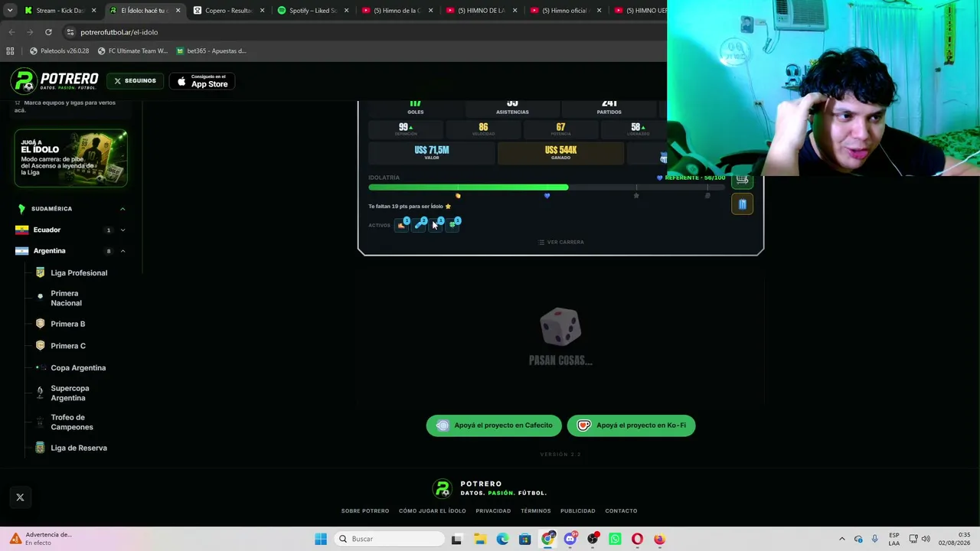This screenshot has width=980, height=551.
Task: Select Copa Argentina in the sidebar
Action: coord(78,368)
